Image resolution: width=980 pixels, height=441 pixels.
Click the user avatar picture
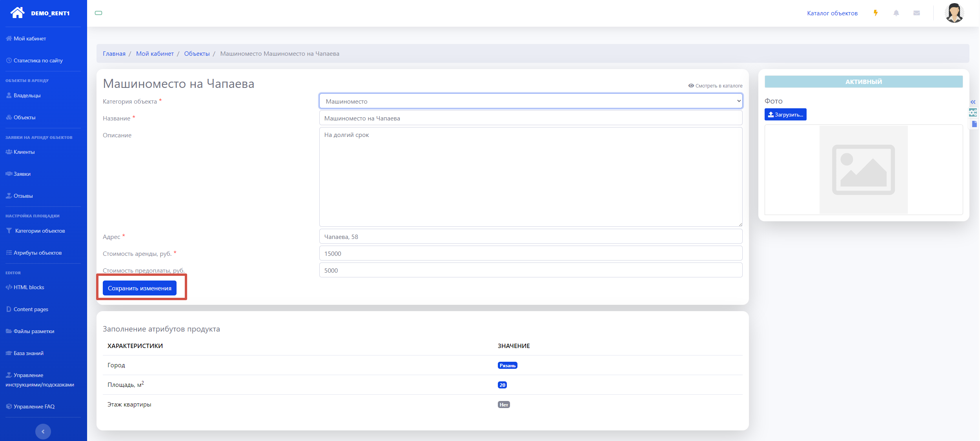(954, 13)
